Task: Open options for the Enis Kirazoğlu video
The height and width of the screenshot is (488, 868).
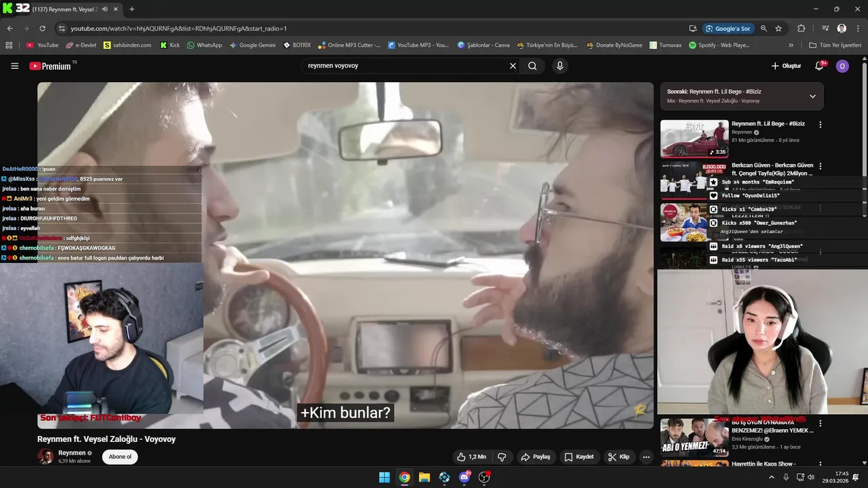Action: coord(820,424)
